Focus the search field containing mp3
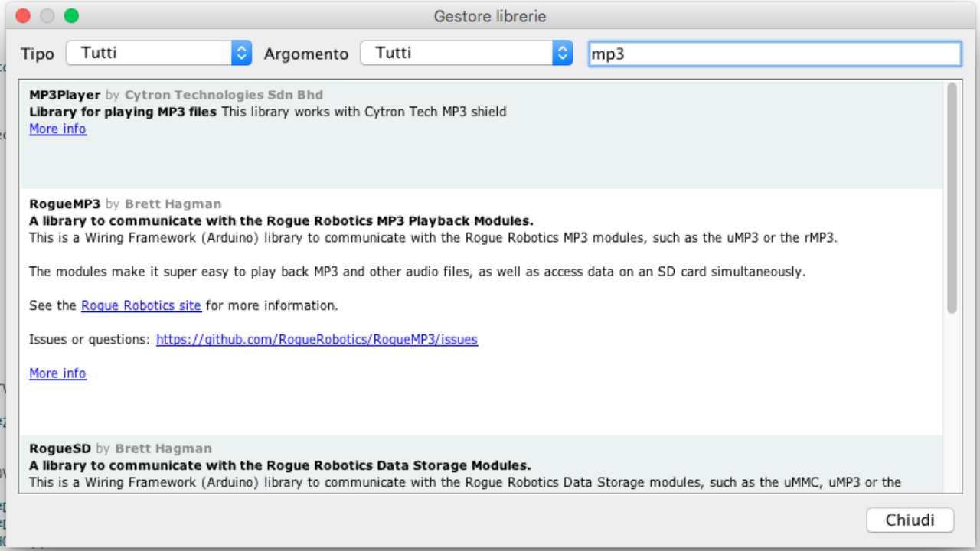The image size is (980, 551). pos(774,54)
